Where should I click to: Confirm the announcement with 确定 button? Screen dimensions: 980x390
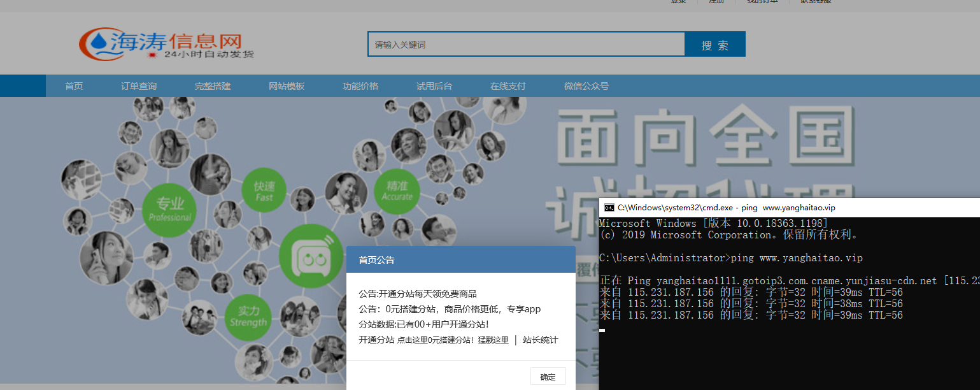548,377
